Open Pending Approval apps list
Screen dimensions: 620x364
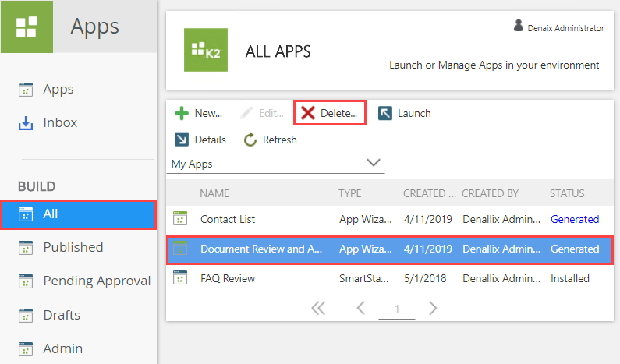click(97, 281)
